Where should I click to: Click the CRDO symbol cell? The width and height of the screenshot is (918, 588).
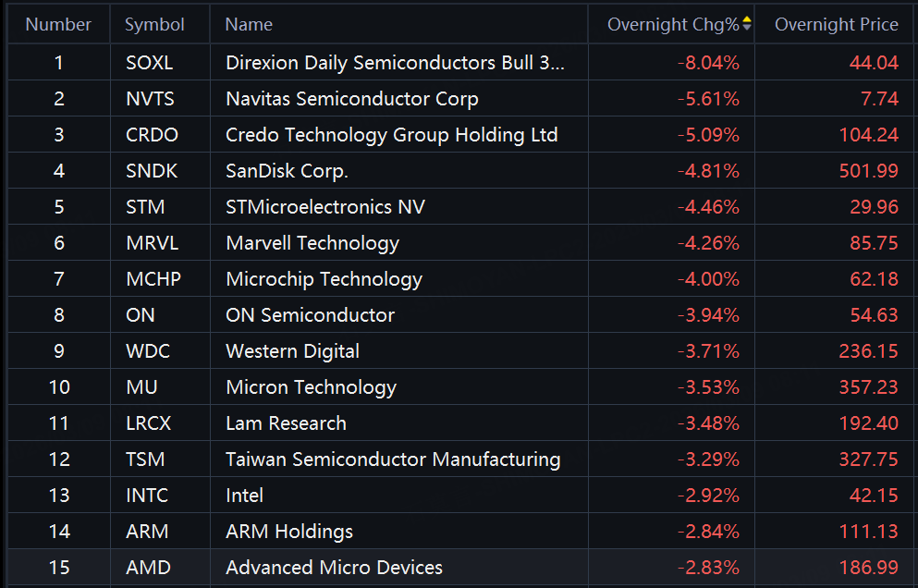152,135
